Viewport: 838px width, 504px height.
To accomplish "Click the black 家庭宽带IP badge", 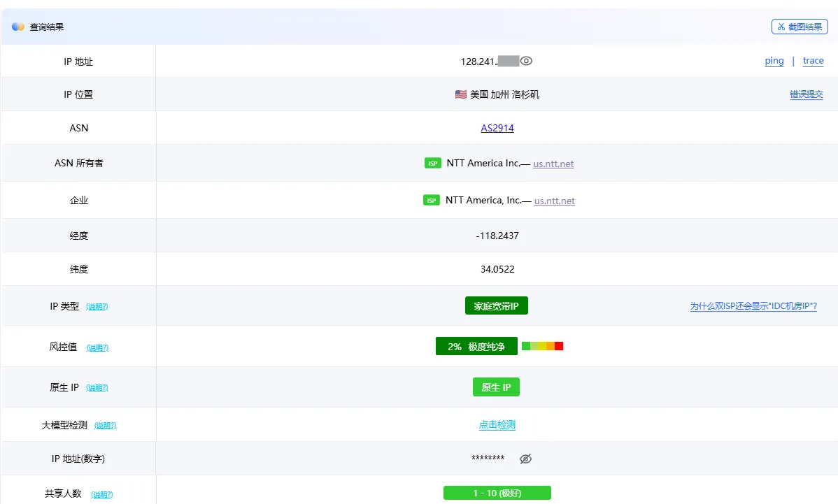I will [496, 305].
